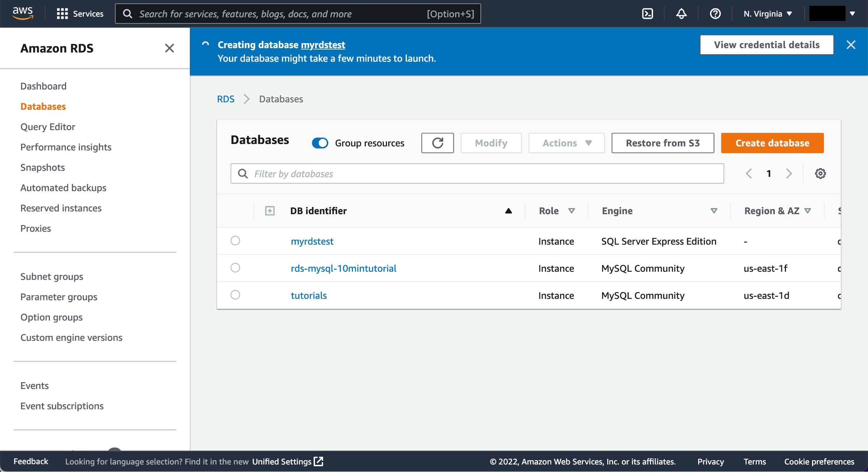Select the rds-mysql-10mintutorial radio button

click(x=235, y=268)
